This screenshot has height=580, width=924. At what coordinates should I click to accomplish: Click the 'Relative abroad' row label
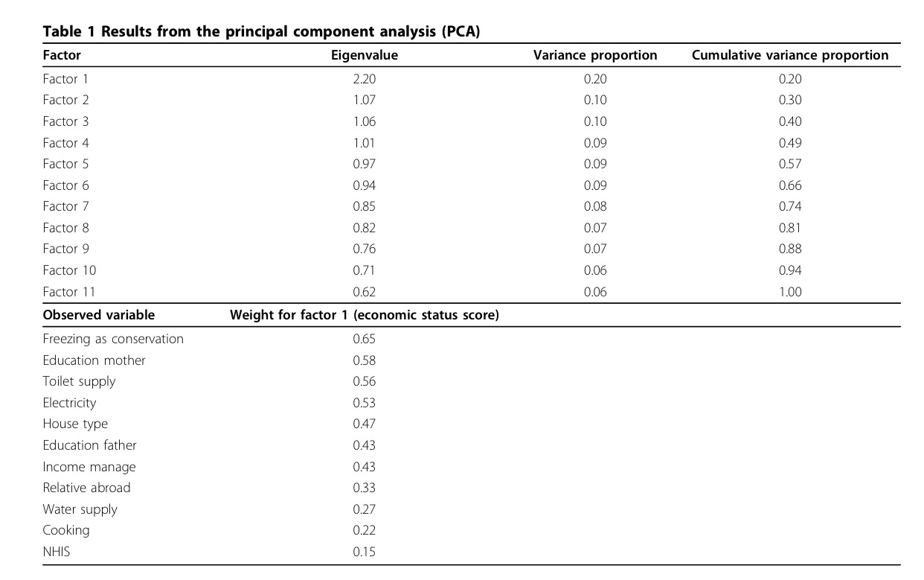86,488
